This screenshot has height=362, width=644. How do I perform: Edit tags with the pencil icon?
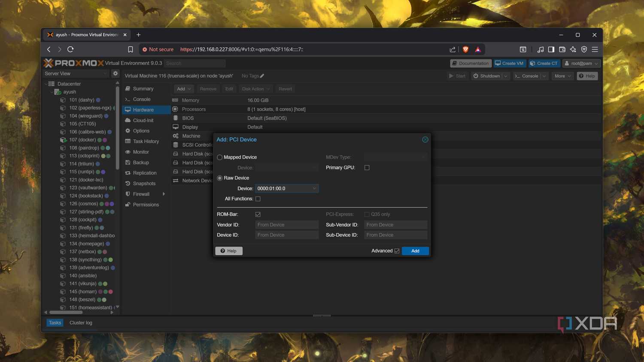click(x=262, y=76)
